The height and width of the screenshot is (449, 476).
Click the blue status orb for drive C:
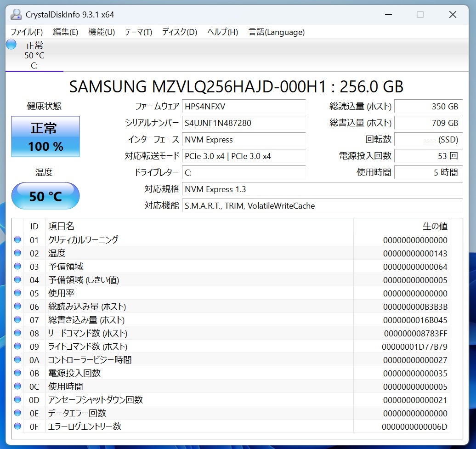11,44
